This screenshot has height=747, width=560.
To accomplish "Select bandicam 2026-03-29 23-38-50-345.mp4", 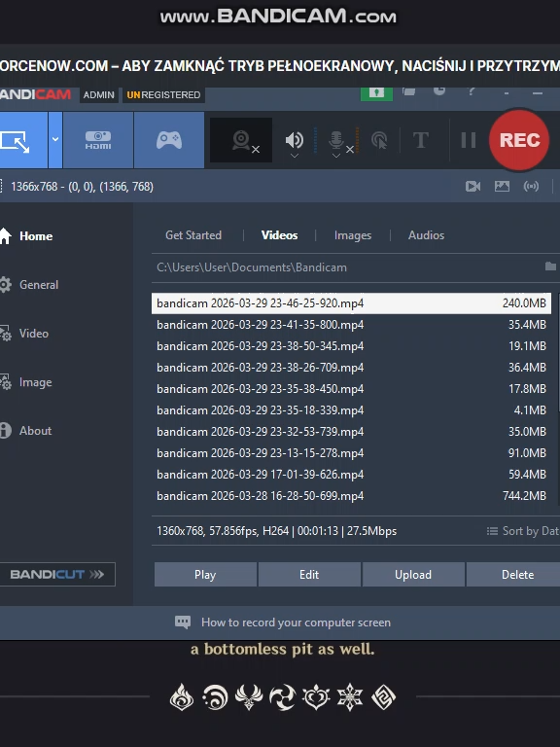I will pyautogui.click(x=351, y=346).
